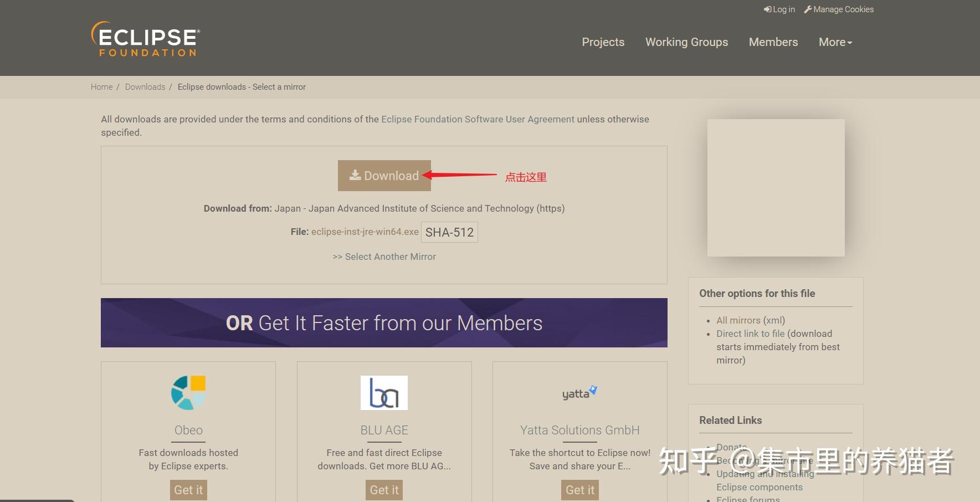980x502 pixels.
Task: Click Get it under Yatta Solutions GmbH
Action: [579, 490]
